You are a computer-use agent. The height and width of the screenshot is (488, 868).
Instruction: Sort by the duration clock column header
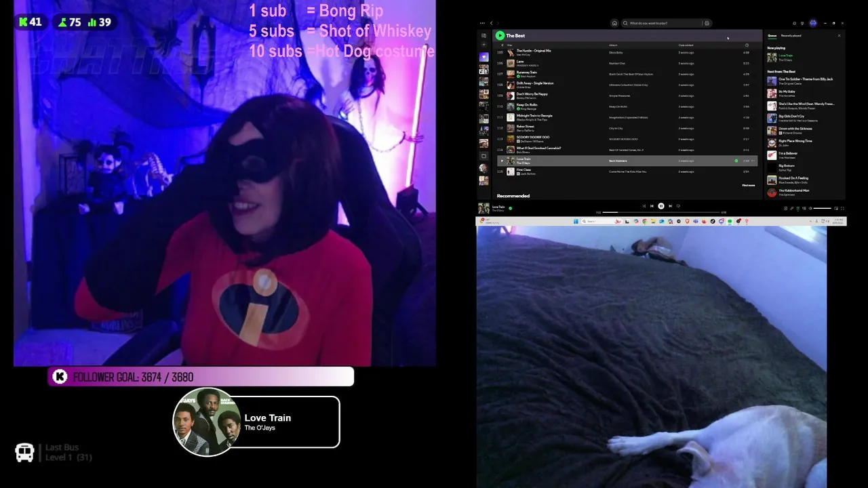[747, 45]
